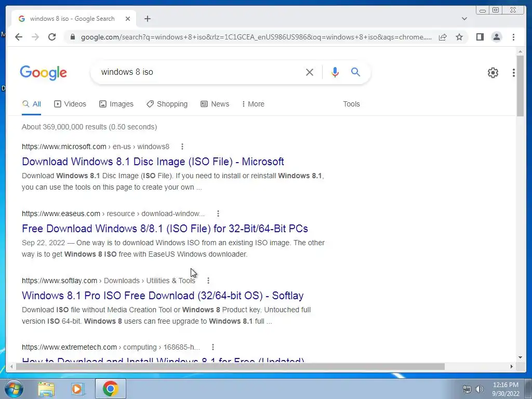This screenshot has width=532, height=399.
Task: Open Google apps dots menu
Action: coord(514,73)
